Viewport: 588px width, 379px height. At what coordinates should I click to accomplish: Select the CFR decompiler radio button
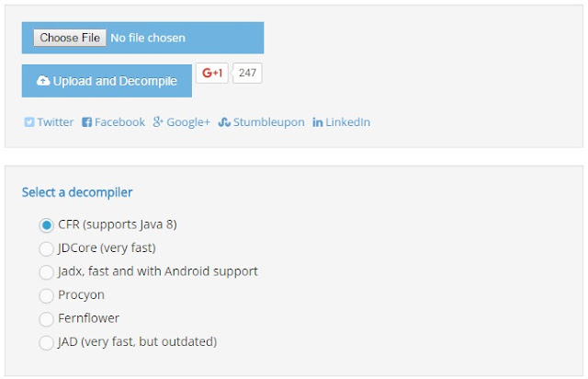coord(47,225)
